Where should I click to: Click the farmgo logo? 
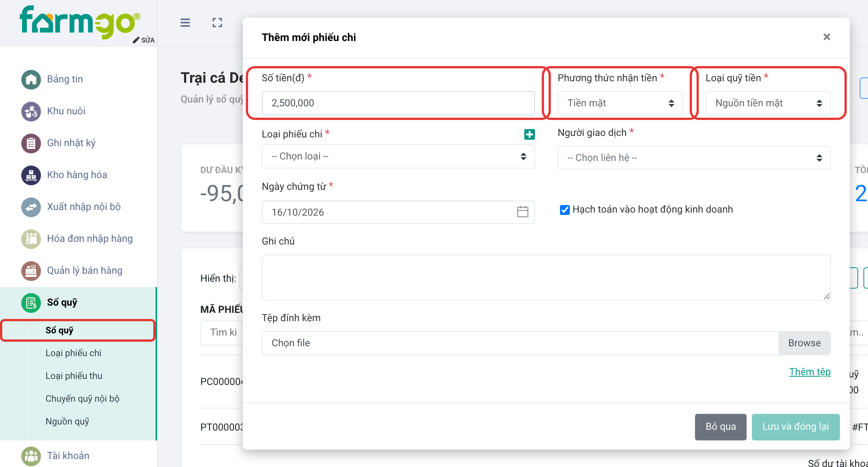coord(80,22)
